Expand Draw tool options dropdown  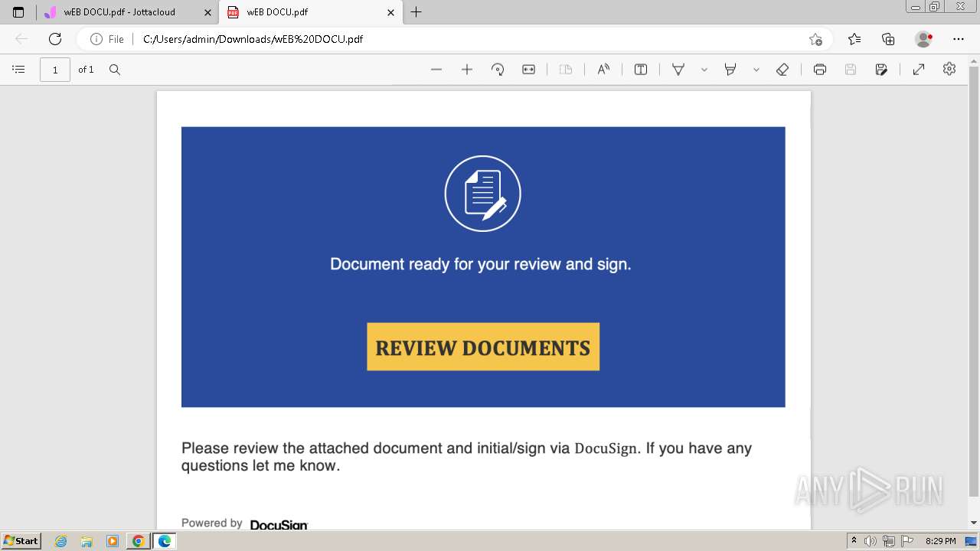pos(704,70)
